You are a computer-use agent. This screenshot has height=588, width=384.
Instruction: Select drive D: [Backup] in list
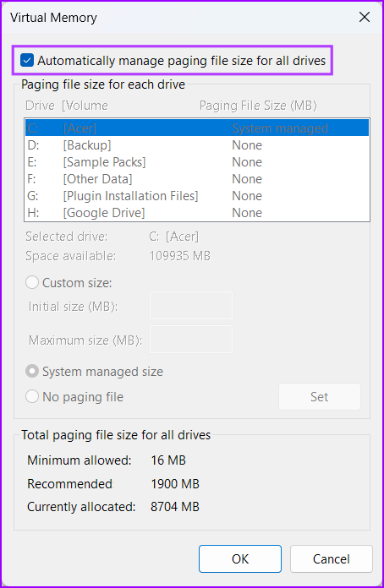pos(197,145)
